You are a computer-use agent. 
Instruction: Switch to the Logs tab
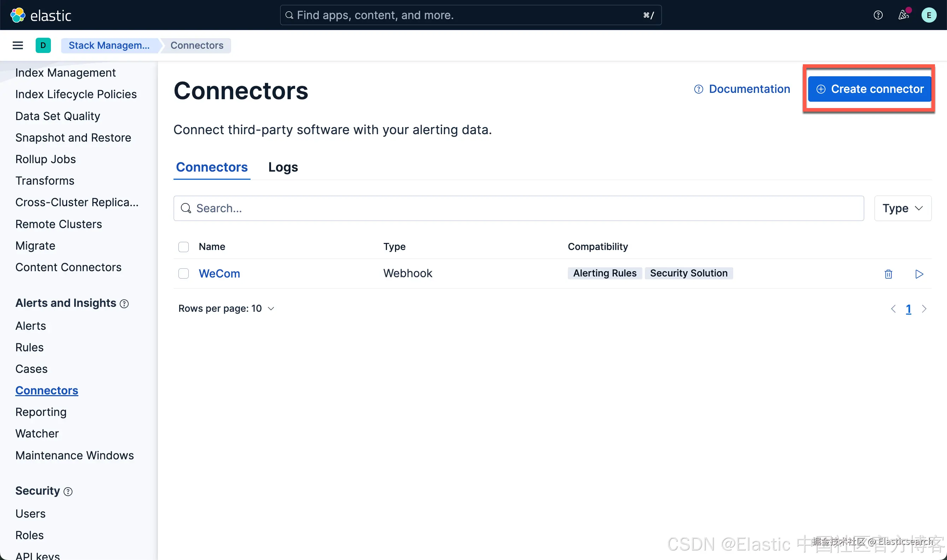tap(283, 167)
